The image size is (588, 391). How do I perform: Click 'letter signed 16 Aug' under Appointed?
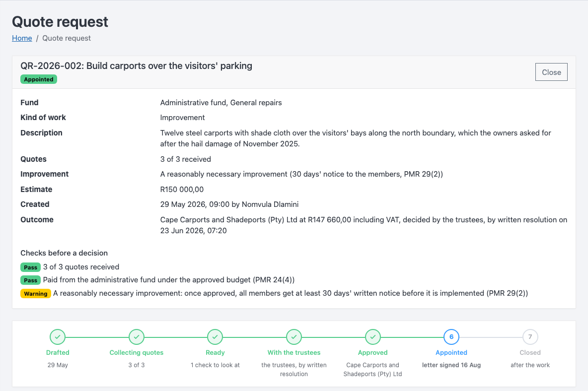(x=451, y=365)
